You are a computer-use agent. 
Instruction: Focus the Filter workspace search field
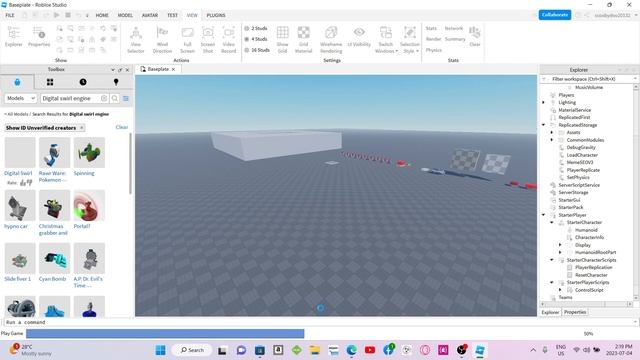[589, 79]
